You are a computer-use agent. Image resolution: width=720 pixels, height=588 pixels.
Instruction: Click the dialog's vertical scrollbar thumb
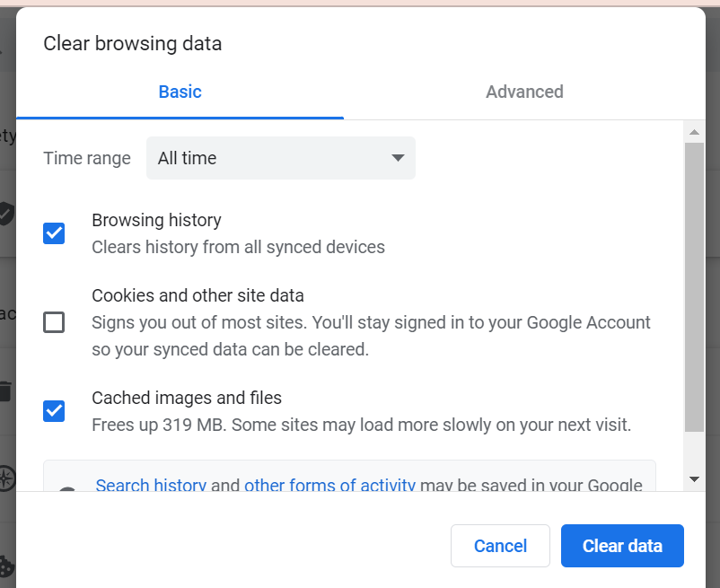coord(694,287)
